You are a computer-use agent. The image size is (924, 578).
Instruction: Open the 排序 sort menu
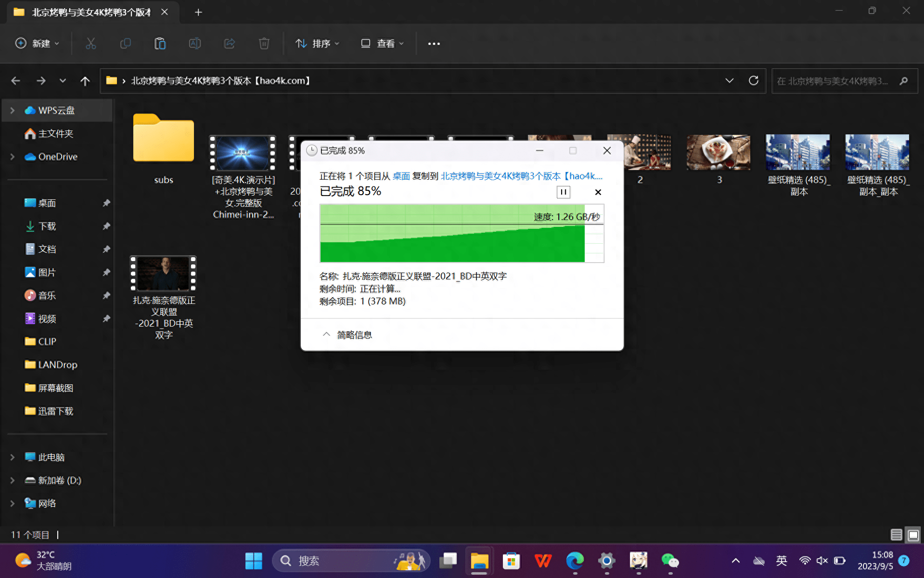click(318, 43)
